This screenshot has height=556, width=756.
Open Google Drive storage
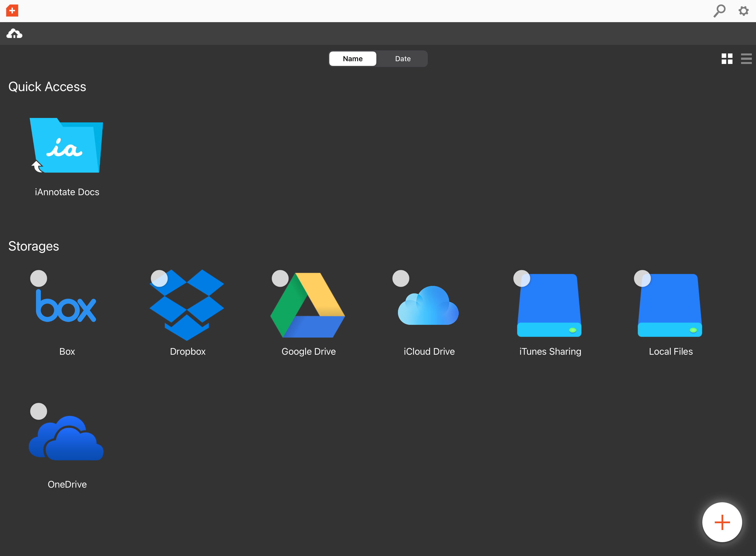tap(308, 305)
